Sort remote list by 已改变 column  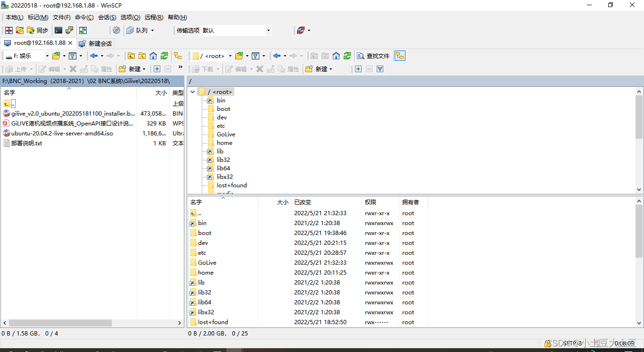[326, 202]
